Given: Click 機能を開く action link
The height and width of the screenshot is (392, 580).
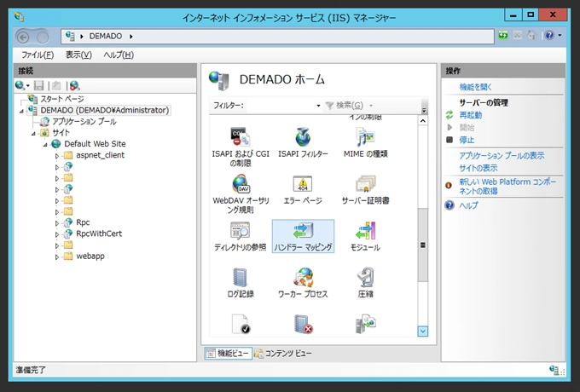Looking at the screenshot, I should tap(475, 87).
